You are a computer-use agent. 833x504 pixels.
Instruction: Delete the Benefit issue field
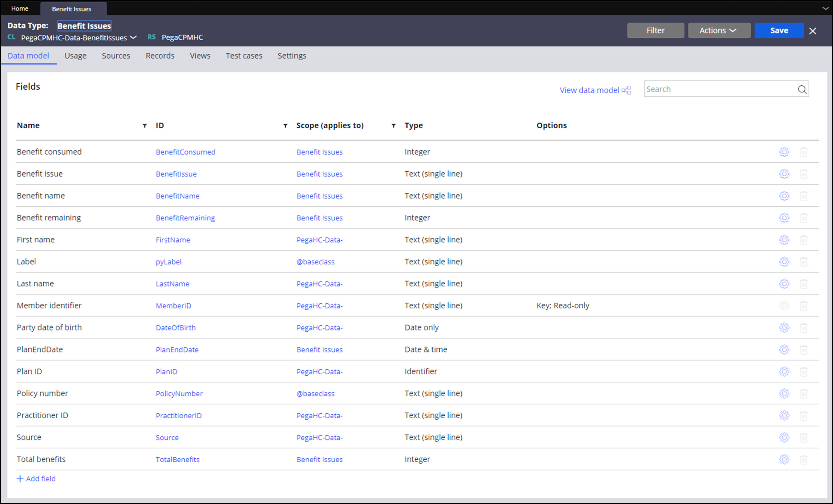tap(803, 174)
